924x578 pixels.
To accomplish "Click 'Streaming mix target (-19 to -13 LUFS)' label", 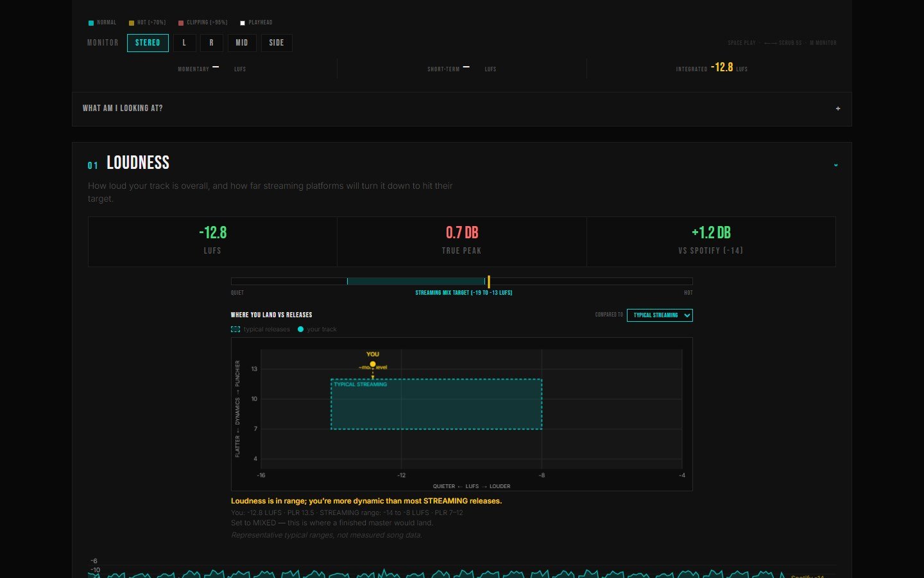I will (x=464, y=293).
